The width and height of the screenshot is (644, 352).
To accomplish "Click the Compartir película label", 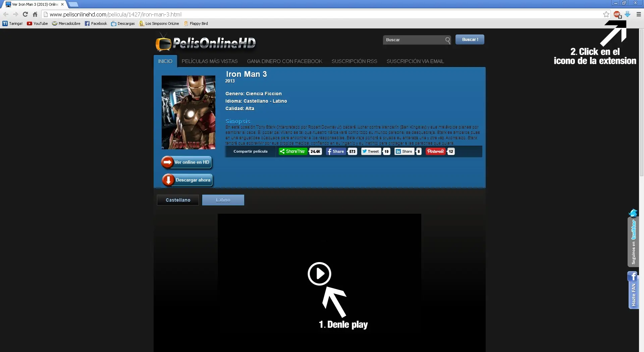I will pyautogui.click(x=251, y=151).
